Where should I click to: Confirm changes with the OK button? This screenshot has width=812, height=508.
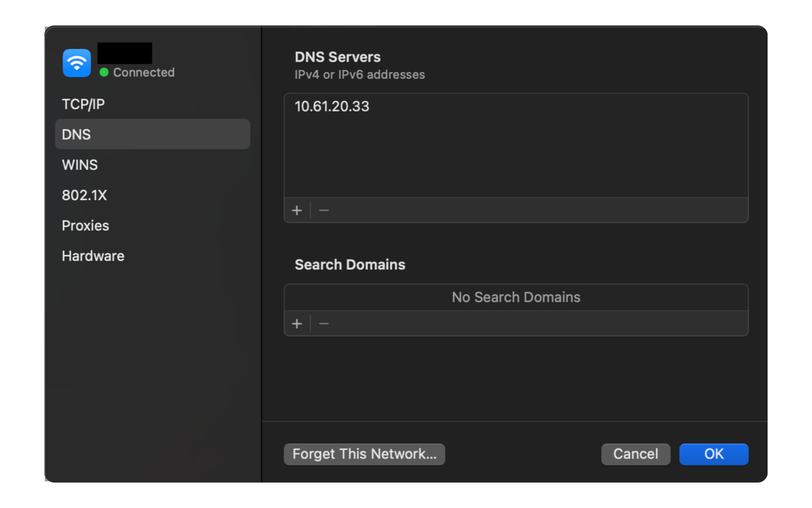tap(713, 454)
